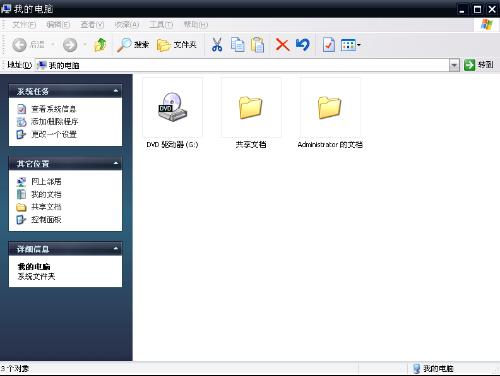The width and height of the screenshot is (500, 376).
Task: Maximize the My Computer window
Action: [477, 9]
